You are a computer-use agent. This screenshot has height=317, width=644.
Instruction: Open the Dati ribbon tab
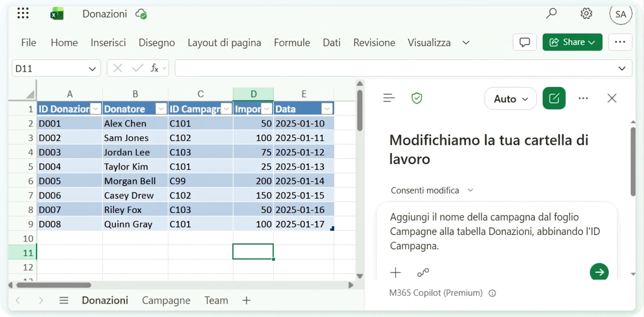(x=332, y=43)
